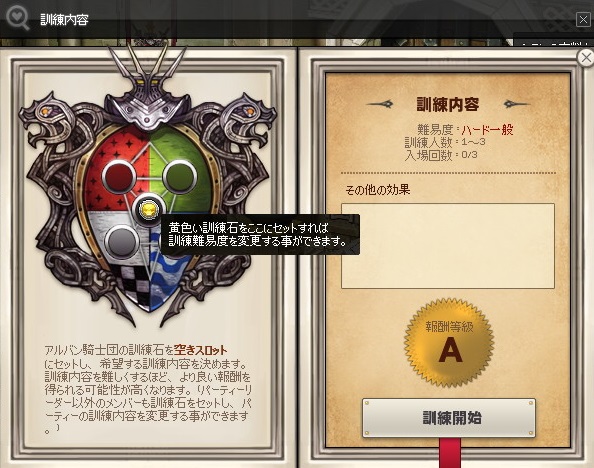Click the magnifier heart icon in title bar
Screen dimensions: 594x468
tap(18, 18)
